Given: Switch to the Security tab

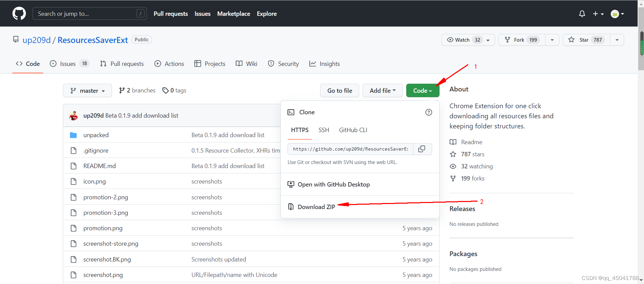Looking at the screenshot, I should 283,64.
